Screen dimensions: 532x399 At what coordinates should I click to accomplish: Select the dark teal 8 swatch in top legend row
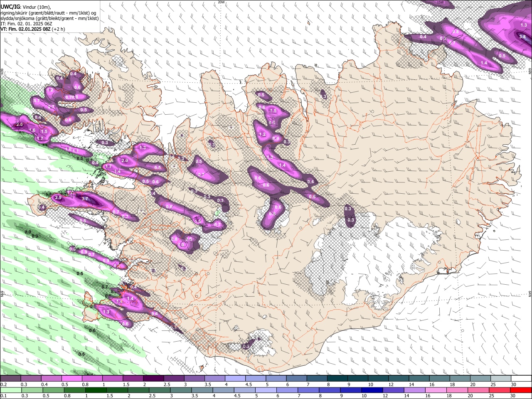(x=337, y=378)
